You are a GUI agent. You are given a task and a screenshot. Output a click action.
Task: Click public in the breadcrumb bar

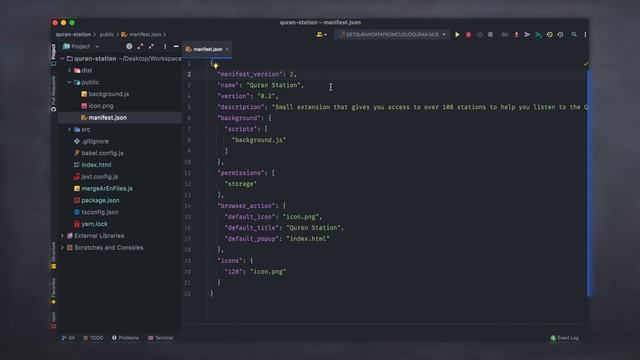click(107, 35)
